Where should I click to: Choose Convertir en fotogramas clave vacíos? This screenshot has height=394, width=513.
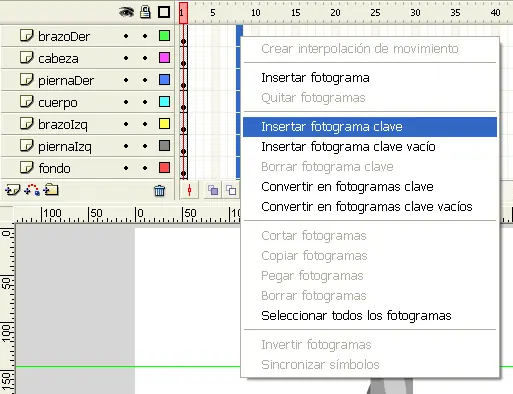click(370, 207)
